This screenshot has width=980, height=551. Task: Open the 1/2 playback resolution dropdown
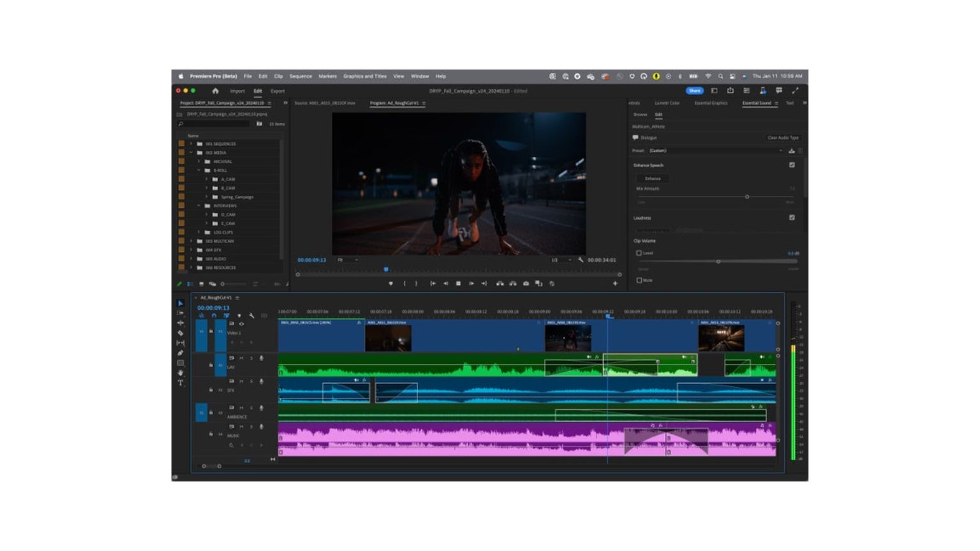tap(561, 260)
